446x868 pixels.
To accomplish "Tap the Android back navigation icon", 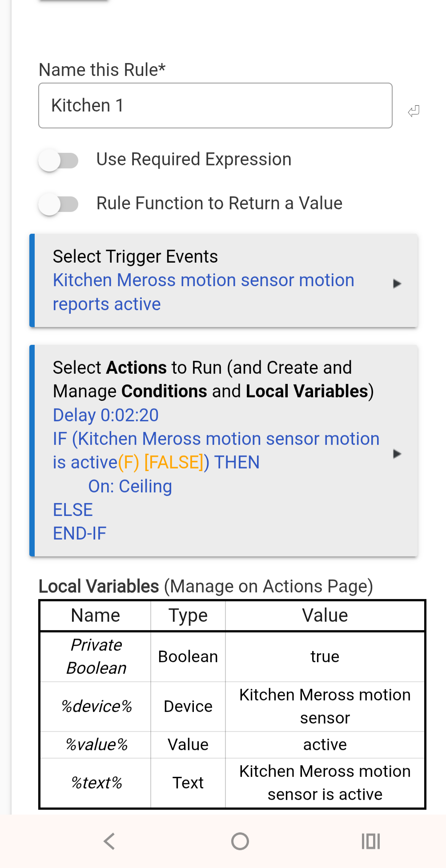I will [x=109, y=841].
